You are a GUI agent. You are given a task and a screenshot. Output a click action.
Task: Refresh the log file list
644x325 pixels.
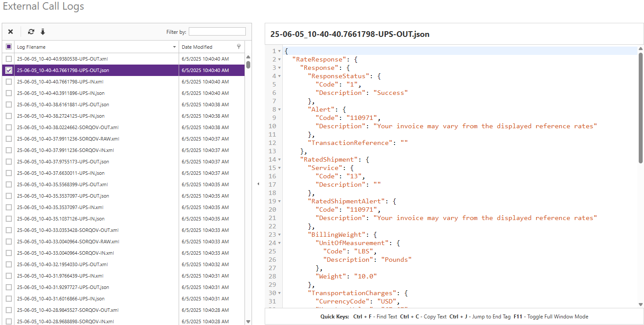(x=31, y=32)
